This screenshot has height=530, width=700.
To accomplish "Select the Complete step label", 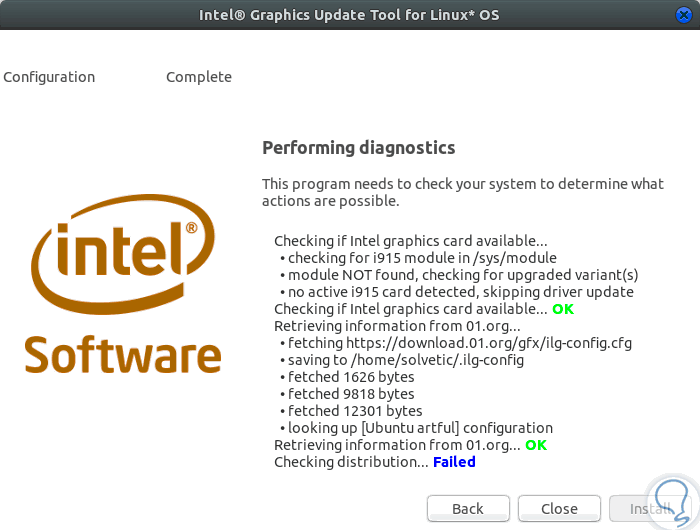I will (x=198, y=77).
